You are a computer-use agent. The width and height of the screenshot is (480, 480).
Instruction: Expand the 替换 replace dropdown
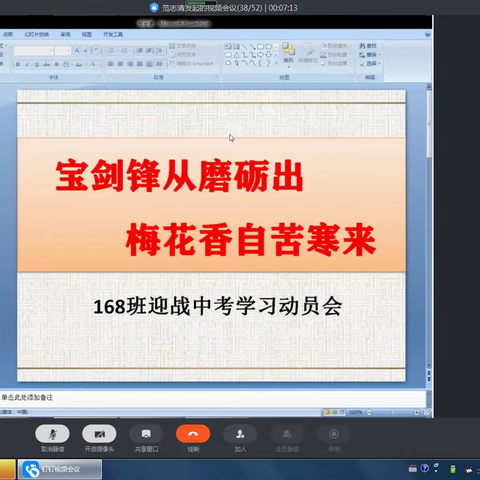pyautogui.click(x=370, y=55)
